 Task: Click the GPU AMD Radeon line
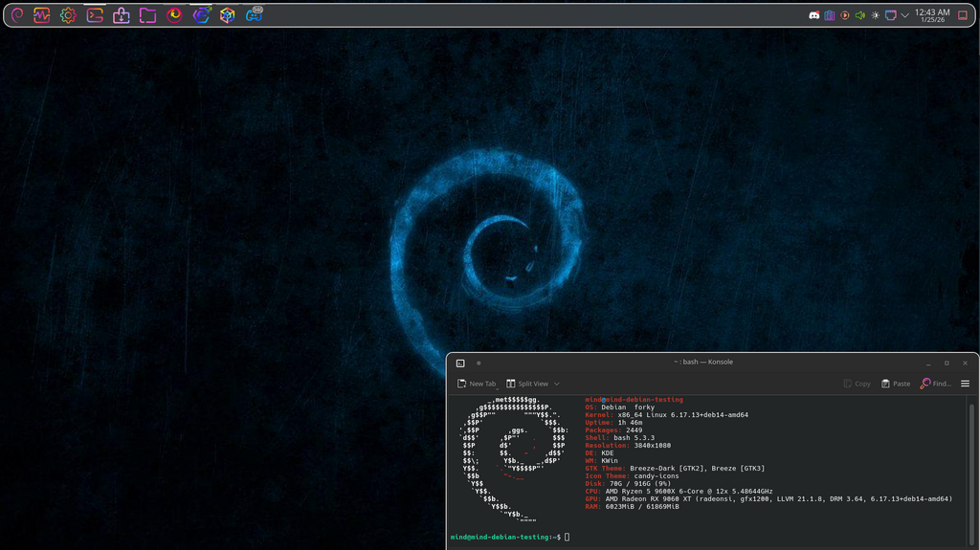point(768,498)
